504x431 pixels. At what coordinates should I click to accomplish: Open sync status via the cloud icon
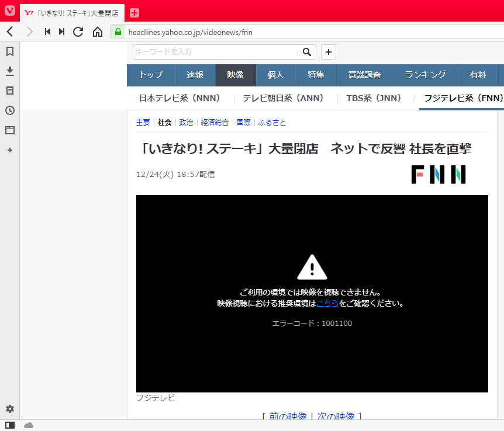(28, 426)
